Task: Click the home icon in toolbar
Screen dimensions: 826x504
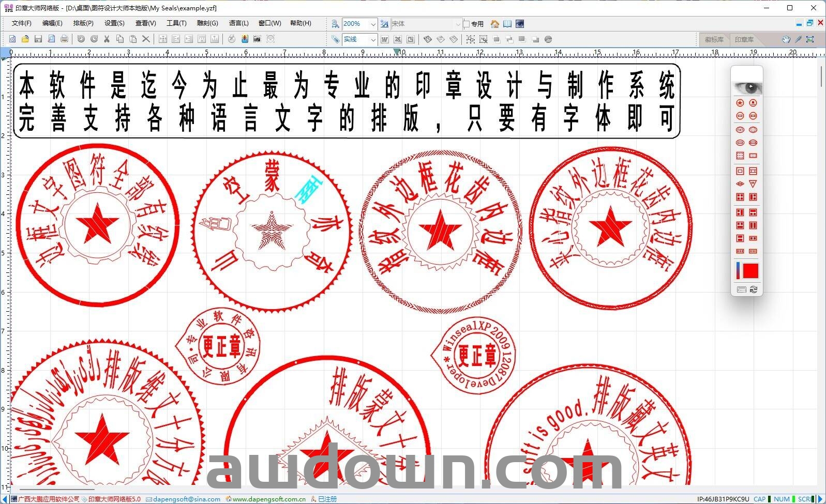Action: 495,24
